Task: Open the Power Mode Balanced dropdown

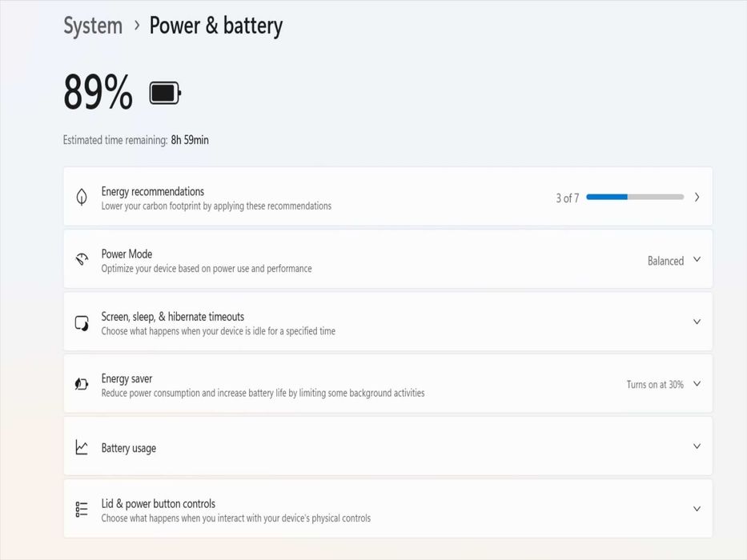Action: pos(673,261)
